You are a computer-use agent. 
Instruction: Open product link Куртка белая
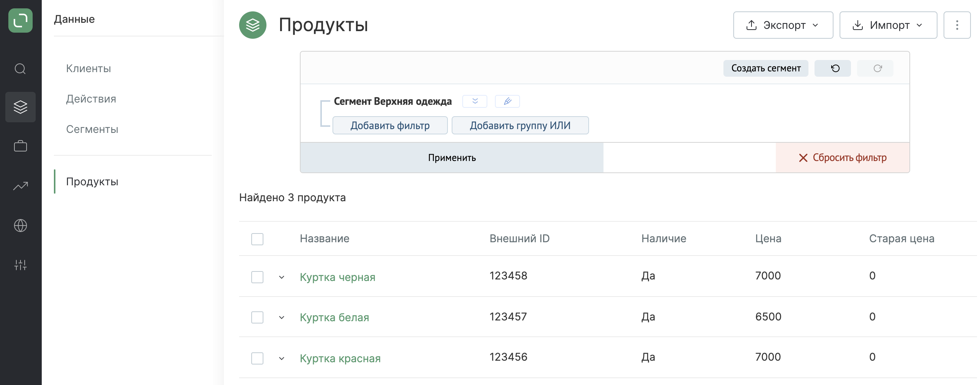click(334, 317)
